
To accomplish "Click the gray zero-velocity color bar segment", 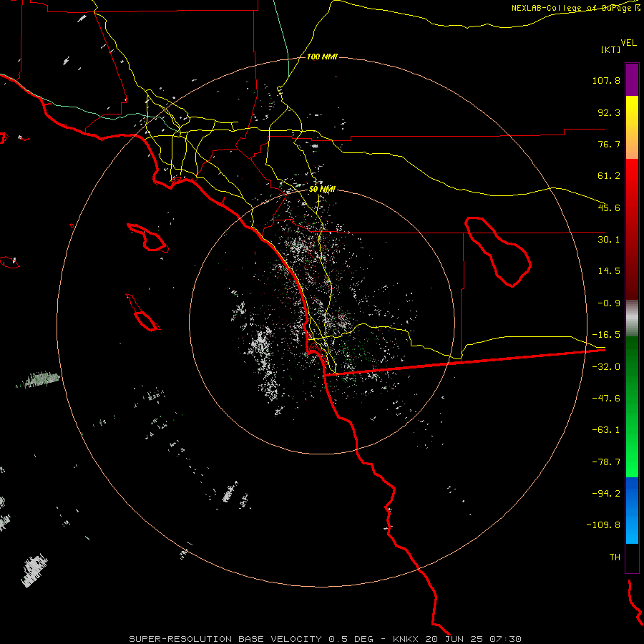I will tap(632, 318).
